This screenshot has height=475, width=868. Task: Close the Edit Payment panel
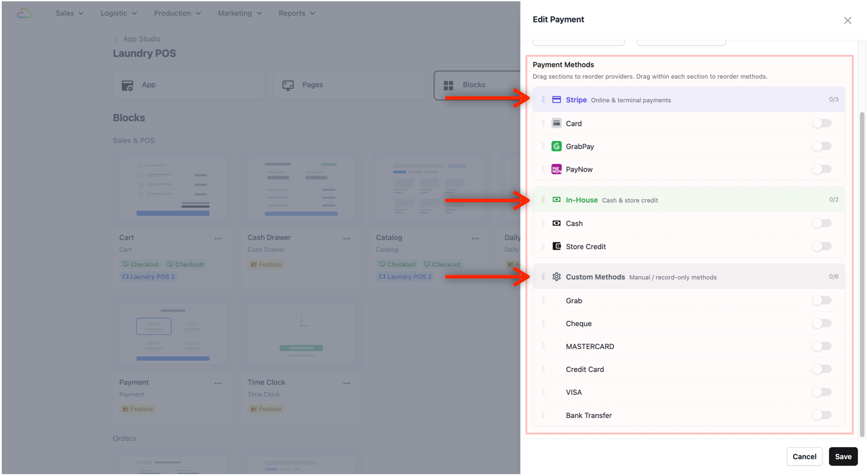(847, 20)
